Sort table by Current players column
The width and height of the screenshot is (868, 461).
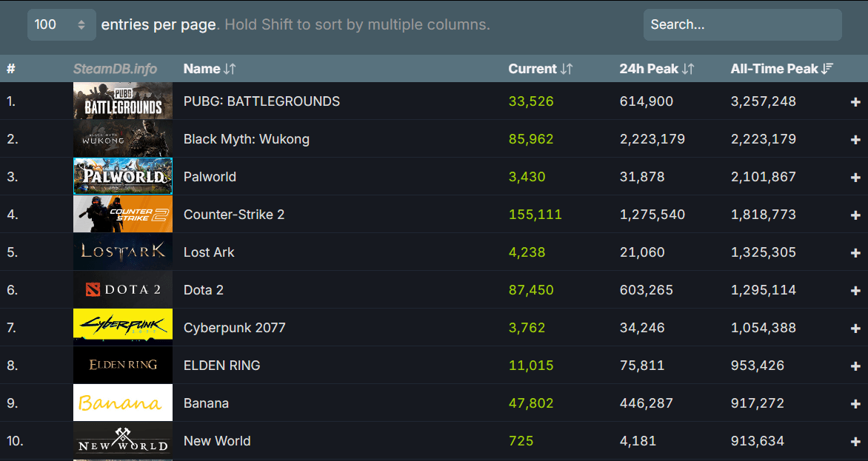point(541,69)
